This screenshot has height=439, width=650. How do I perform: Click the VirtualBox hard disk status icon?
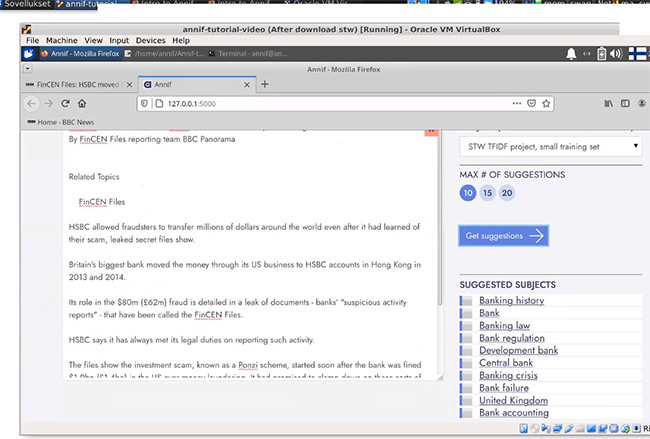click(x=524, y=429)
